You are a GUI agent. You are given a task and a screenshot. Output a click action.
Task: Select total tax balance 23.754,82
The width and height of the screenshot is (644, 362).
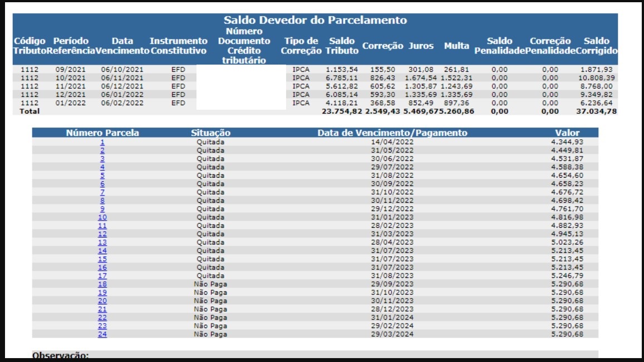point(342,111)
